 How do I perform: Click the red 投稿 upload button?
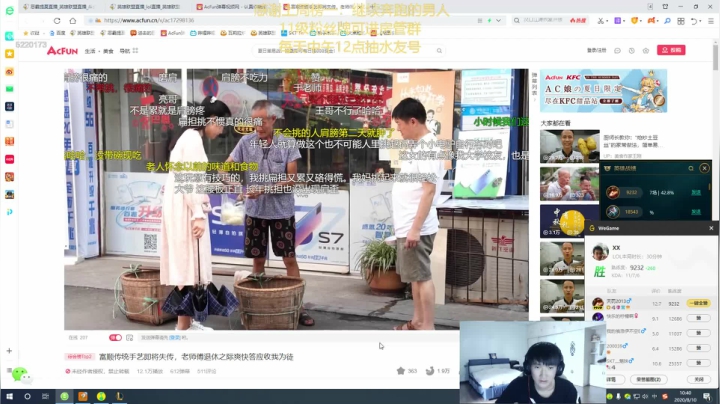(671, 50)
